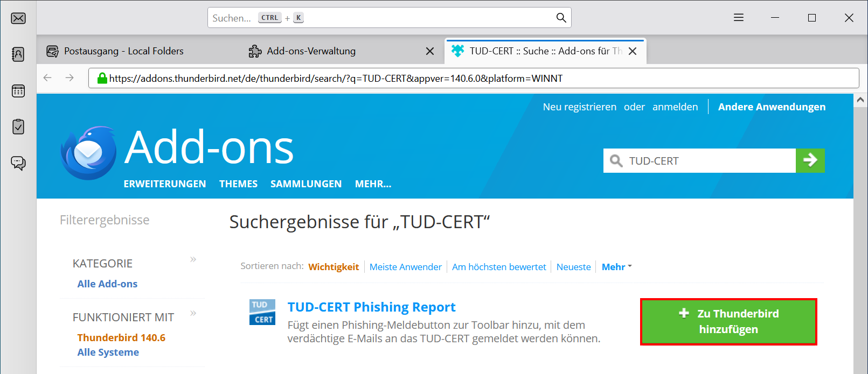Screen dimensions: 868x374
Task: Click the anmelden link
Action: 675,107
